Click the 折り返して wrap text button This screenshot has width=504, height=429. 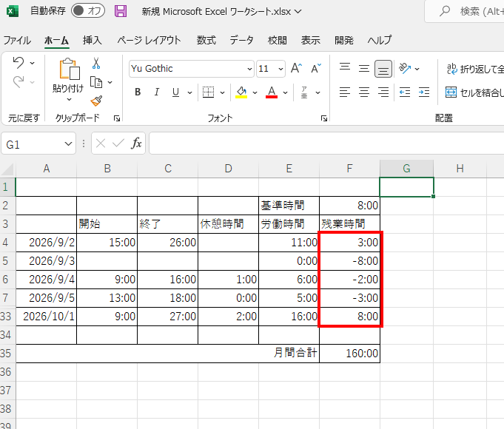click(475, 69)
